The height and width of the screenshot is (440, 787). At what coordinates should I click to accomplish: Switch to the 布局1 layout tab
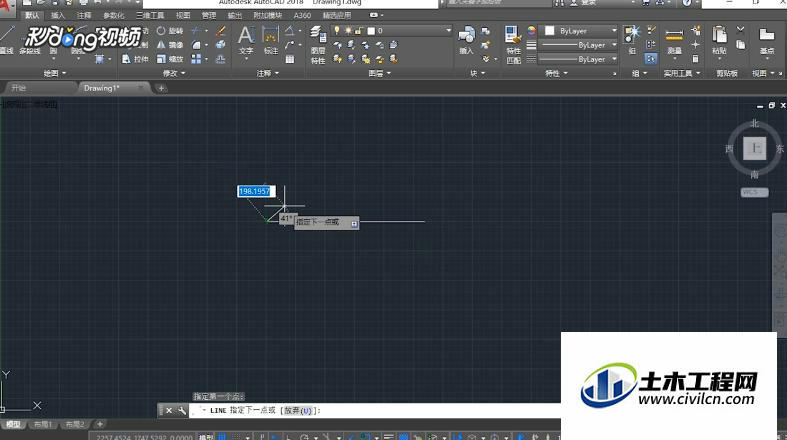[x=43, y=424]
